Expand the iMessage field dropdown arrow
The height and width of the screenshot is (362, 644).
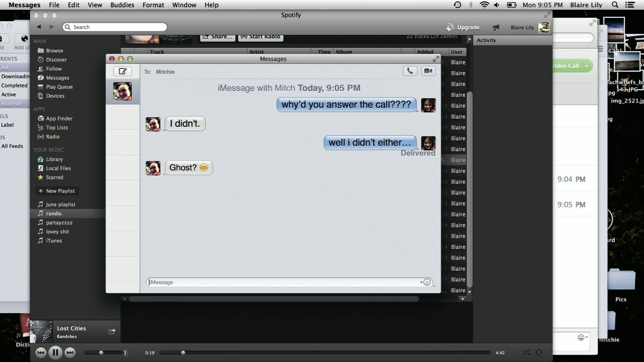pos(421,282)
